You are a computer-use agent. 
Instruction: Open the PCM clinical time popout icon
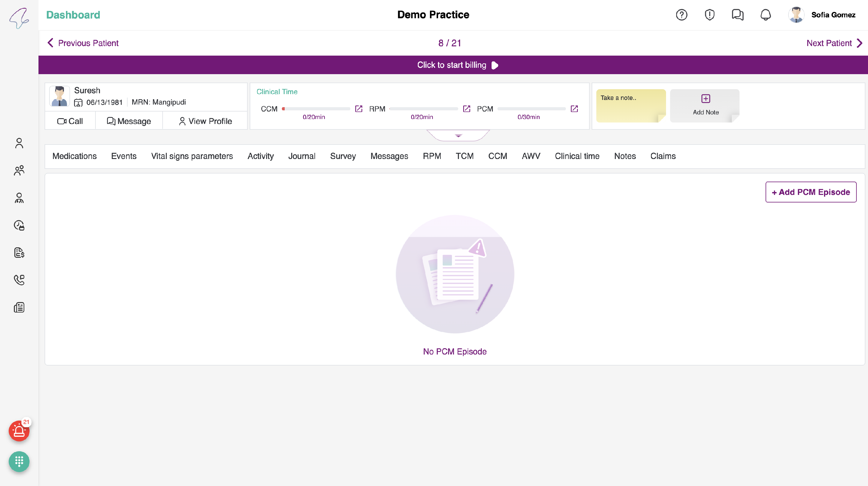click(574, 109)
